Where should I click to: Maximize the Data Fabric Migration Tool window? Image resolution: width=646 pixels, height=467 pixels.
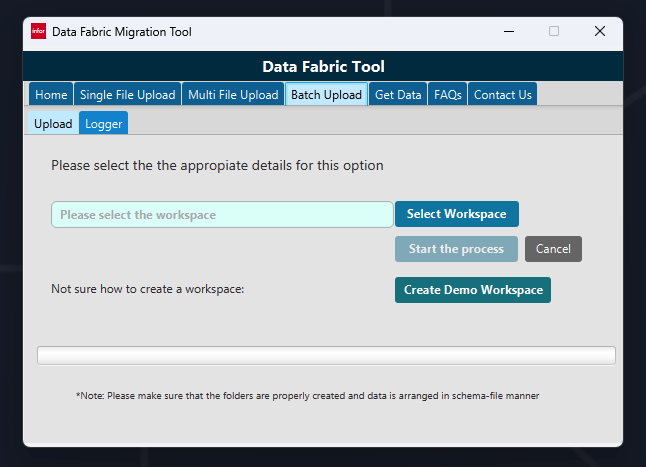point(554,31)
